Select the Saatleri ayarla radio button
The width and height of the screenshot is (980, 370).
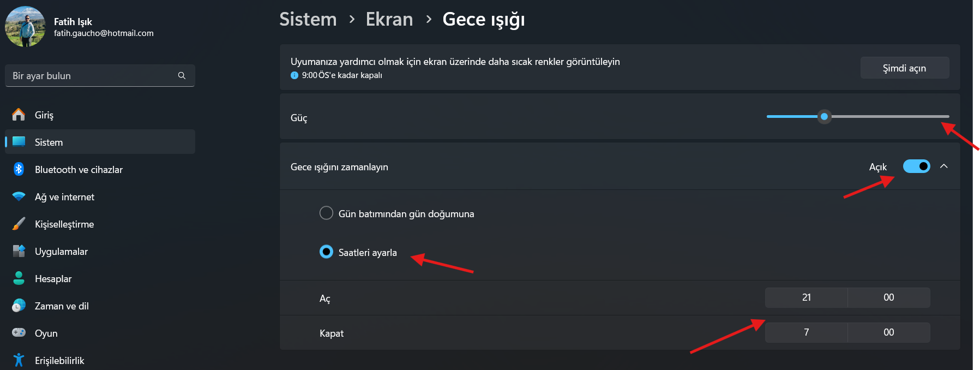tap(326, 252)
